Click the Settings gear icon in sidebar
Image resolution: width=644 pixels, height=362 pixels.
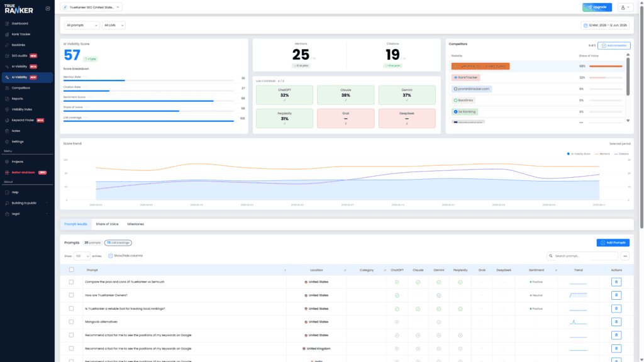point(7,141)
